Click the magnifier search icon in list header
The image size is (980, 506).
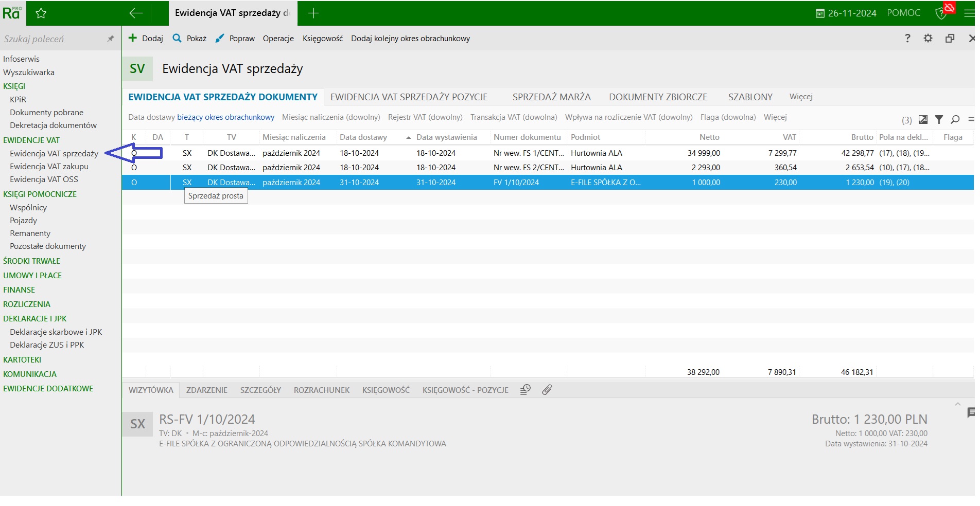click(955, 120)
